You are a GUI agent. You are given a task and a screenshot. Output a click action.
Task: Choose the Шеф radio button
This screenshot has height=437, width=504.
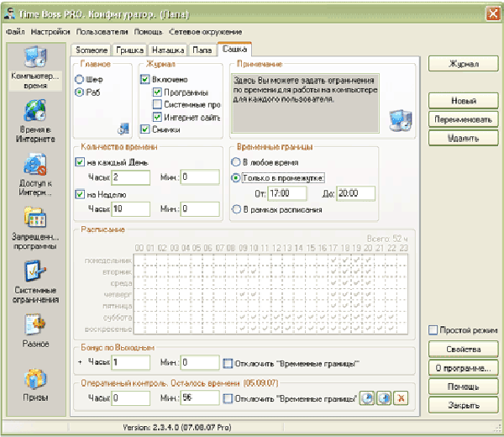coord(80,79)
